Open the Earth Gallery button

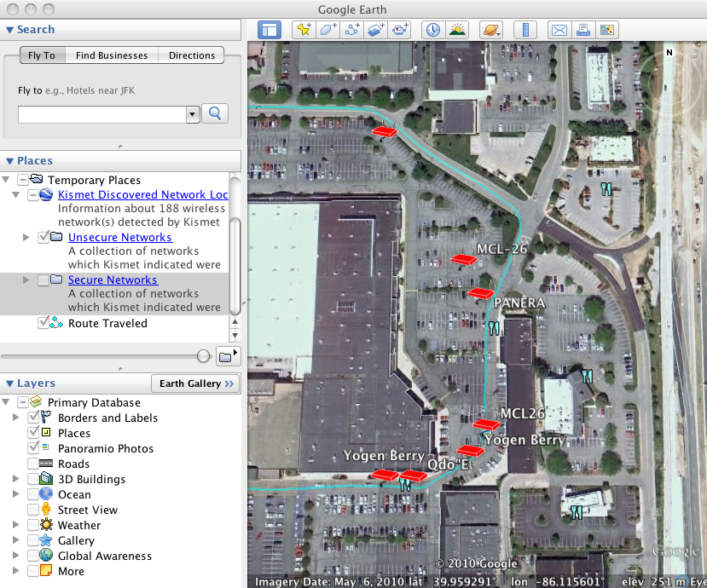(x=195, y=383)
